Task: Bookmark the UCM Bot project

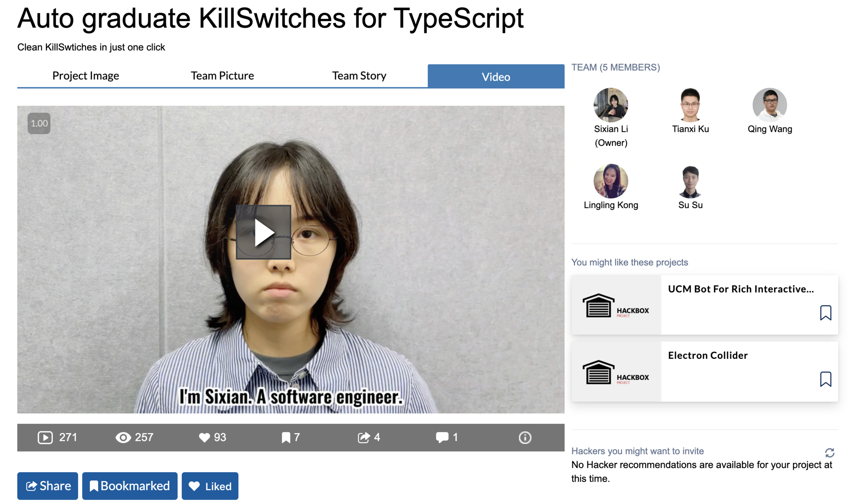Action: (x=825, y=313)
